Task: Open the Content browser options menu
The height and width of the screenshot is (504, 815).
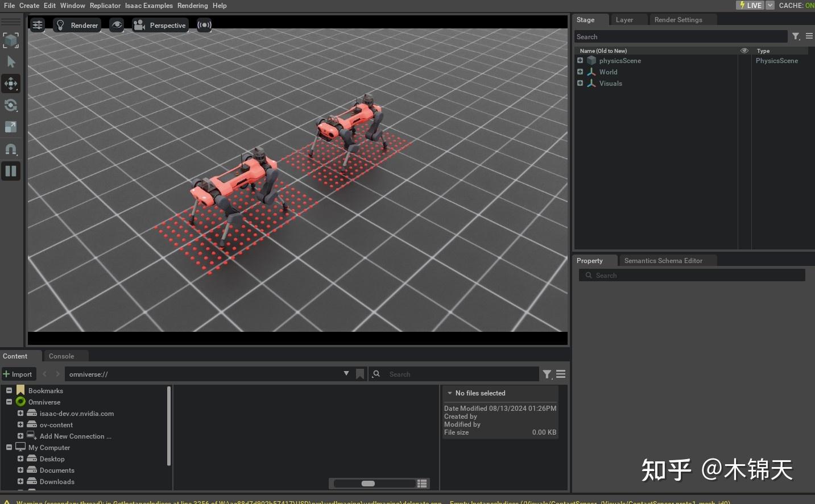Action: pyautogui.click(x=561, y=374)
